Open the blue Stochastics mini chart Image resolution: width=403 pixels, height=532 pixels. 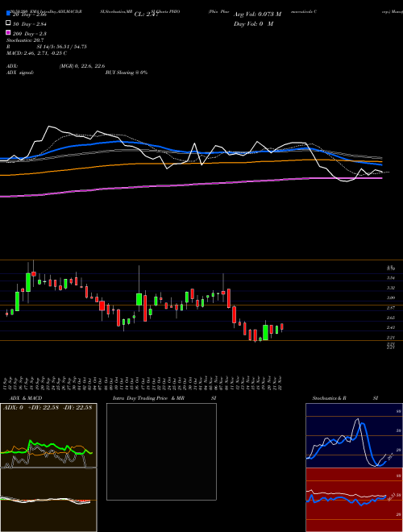pos(354,435)
